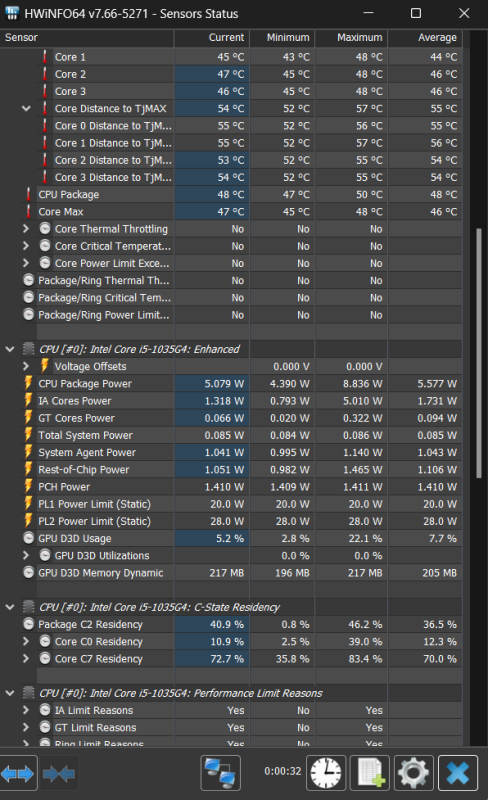
Task: Click CPU Package Power current value 5.079 W
Action: pos(224,384)
